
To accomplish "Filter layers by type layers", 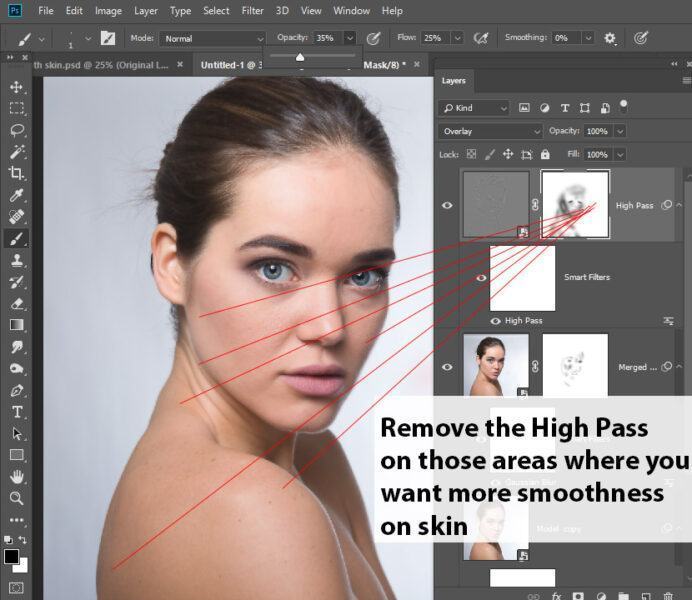I will pyautogui.click(x=564, y=108).
